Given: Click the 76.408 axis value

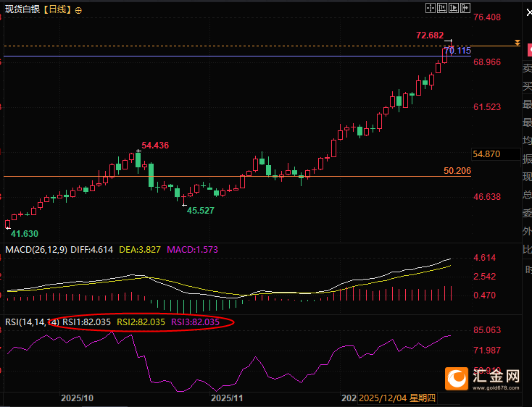Looking at the screenshot, I should (487, 17).
